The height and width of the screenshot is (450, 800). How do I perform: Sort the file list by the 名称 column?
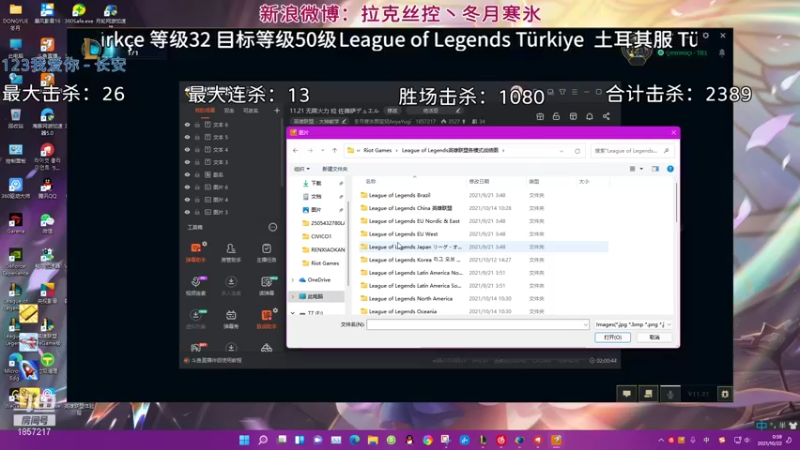371,182
